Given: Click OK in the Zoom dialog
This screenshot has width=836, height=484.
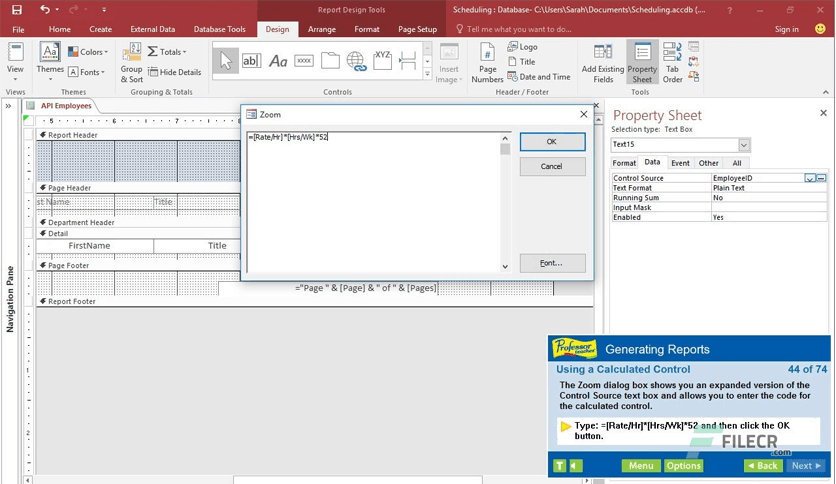Looking at the screenshot, I should click(552, 142).
